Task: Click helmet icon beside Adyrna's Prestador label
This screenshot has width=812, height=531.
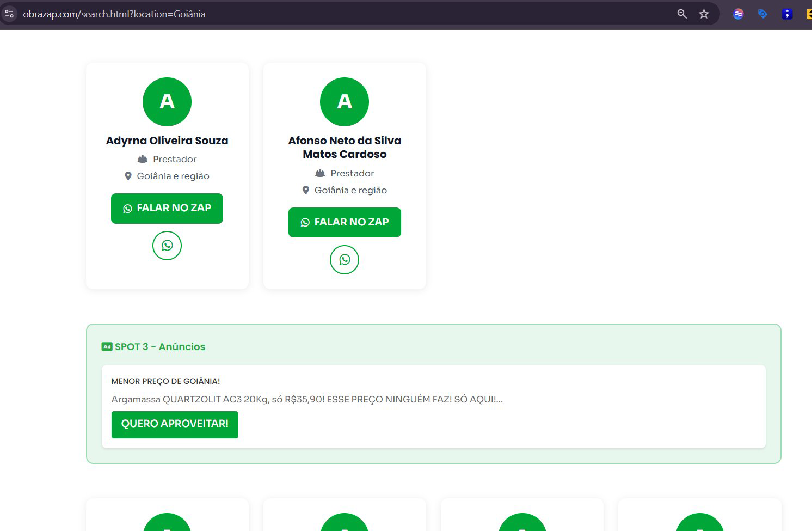Action: 143,159
